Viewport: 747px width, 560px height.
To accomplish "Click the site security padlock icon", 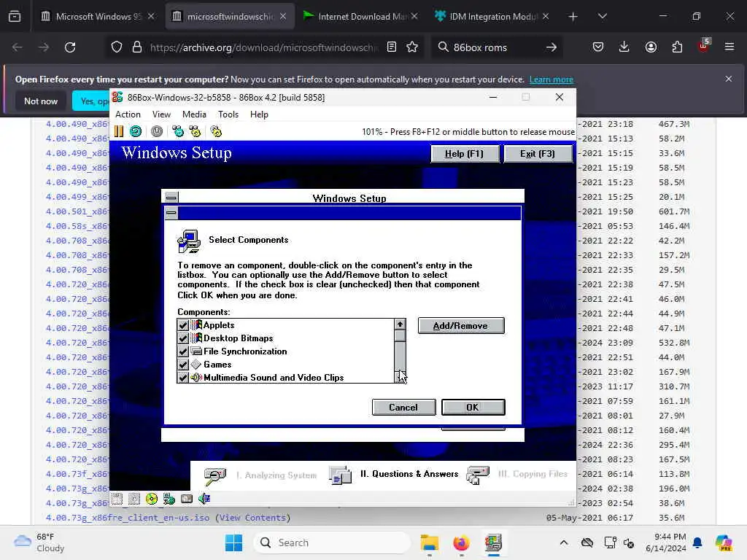I will click(x=137, y=47).
